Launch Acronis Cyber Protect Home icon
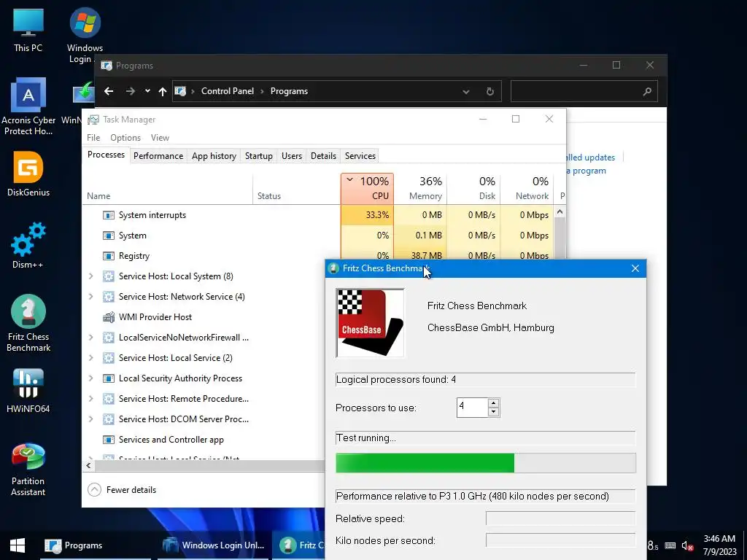 [x=28, y=106]
